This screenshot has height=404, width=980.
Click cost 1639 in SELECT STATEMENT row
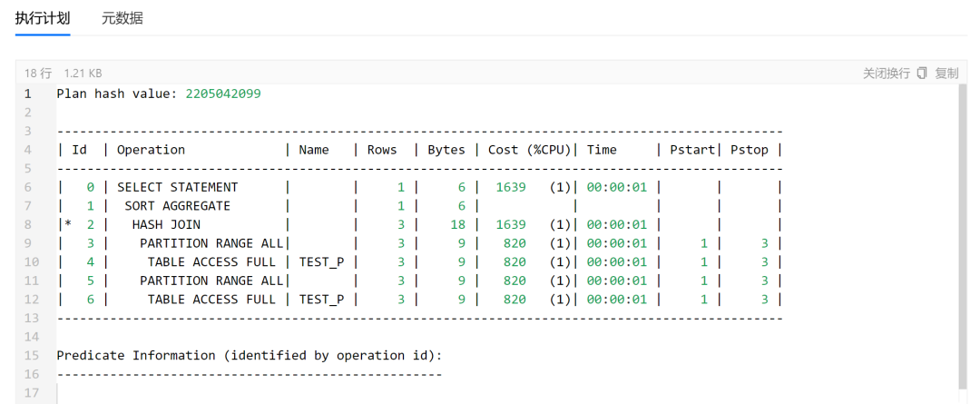pyautogui.click(x=511, y=187)
